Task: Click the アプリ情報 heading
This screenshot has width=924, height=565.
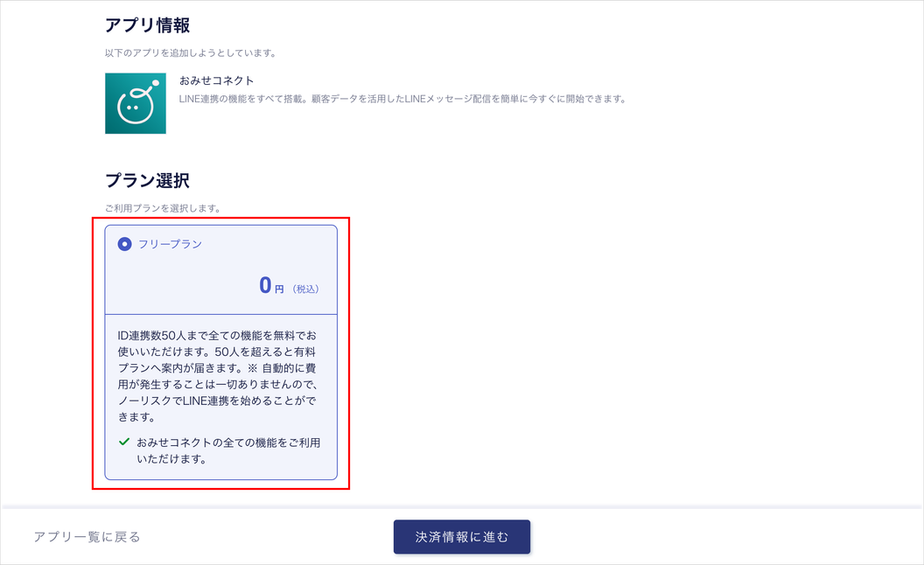Action: [147, 25]
